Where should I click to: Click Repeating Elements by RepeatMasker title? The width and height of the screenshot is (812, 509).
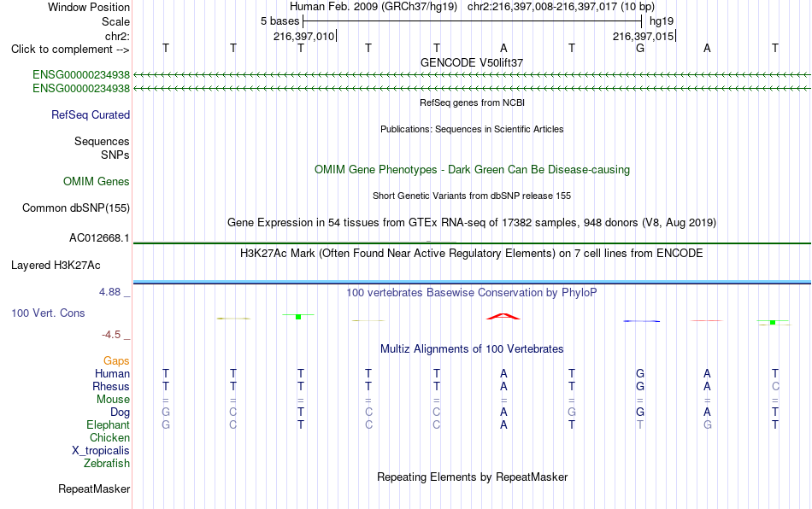pyautogui.click(x=472, y=477)
